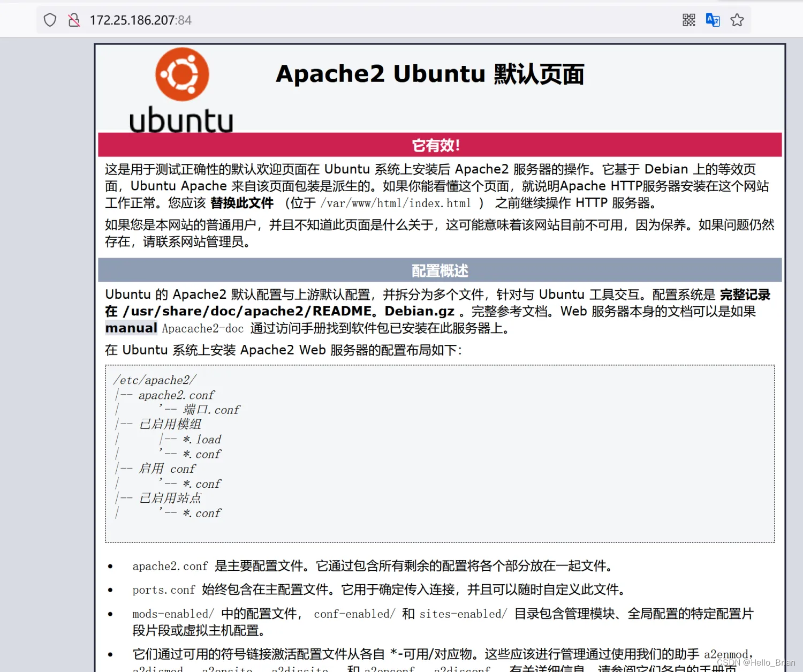The width and height of the screenshot is (803, 672).
Task: Select the '/etc/apache2/' line in the tree
Action: click(155, 380)
